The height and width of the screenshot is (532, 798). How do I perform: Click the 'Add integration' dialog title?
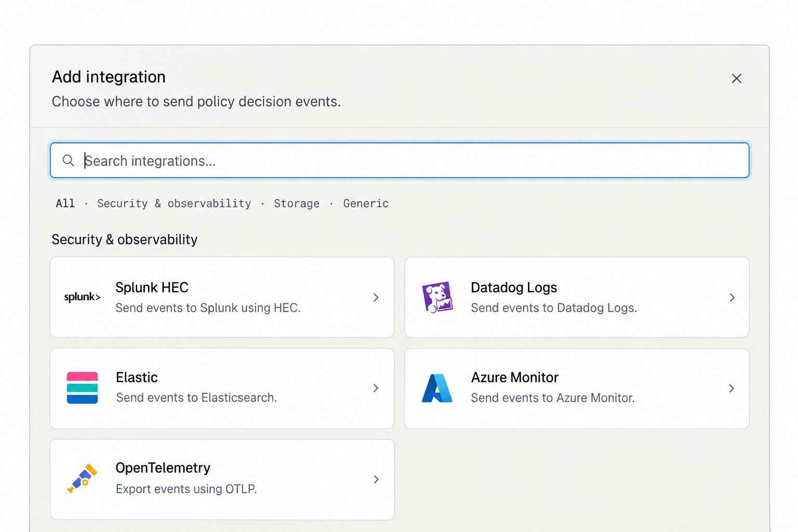[x=109, y=77]
